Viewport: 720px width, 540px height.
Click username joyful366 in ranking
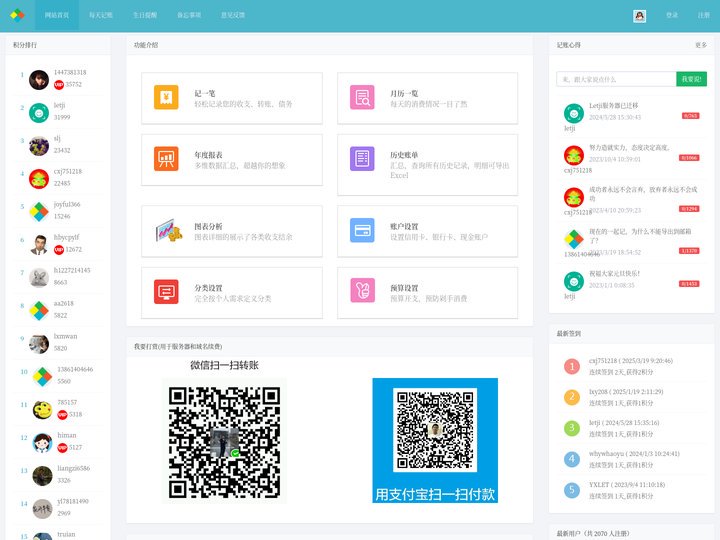point(67,204)
